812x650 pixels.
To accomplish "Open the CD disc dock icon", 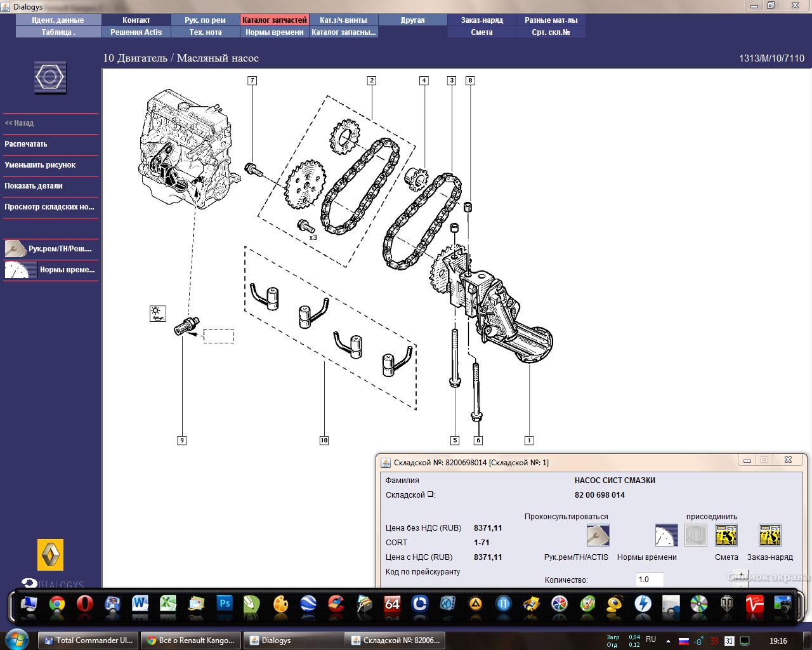I will click(698, 604).
